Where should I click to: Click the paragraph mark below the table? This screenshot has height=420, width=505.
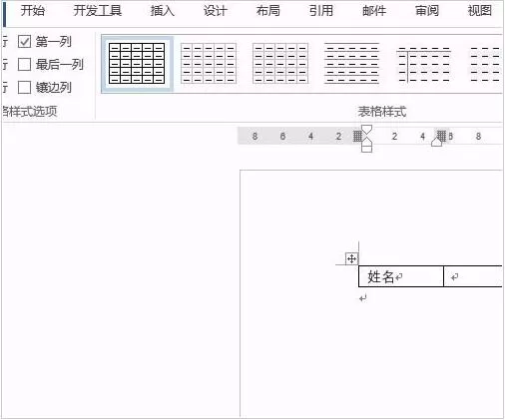[x=363, y=298]
